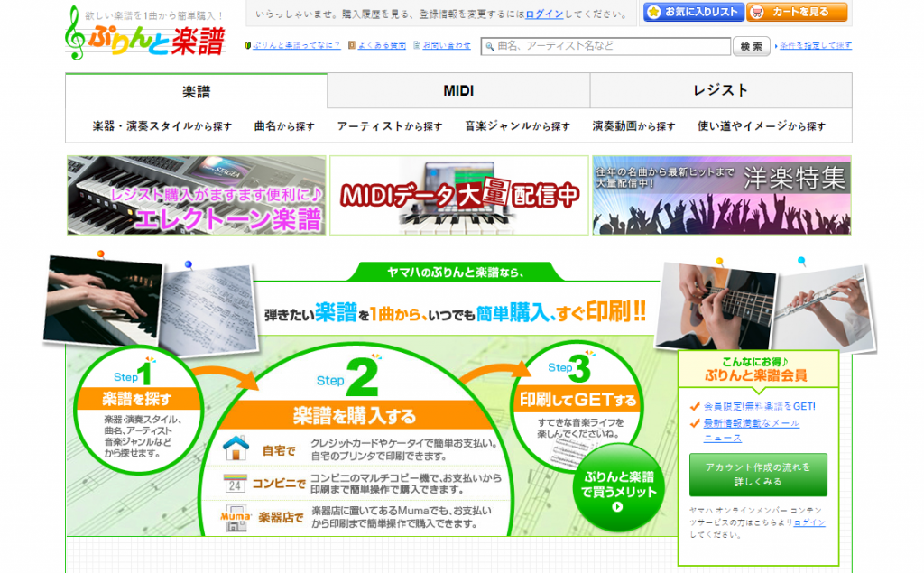Click the カートを見る cart button
The width and height of the screenshot is (924, 573).
coord(797,13)
